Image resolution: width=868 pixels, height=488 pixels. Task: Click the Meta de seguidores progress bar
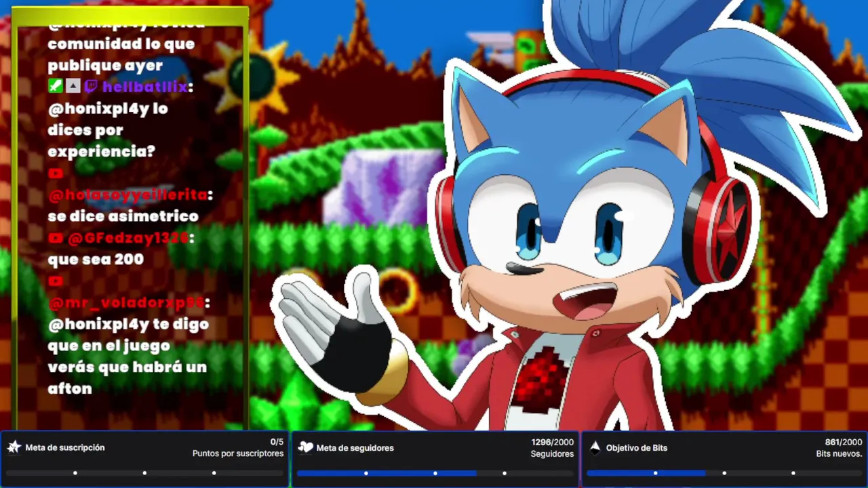pos(435,472)
